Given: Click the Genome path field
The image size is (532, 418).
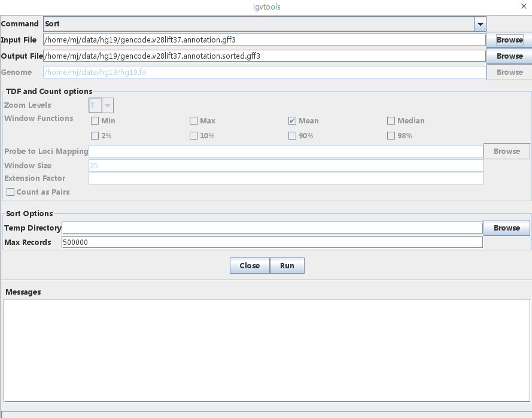Looking at the screenshot, I should (x=265, y=72).
